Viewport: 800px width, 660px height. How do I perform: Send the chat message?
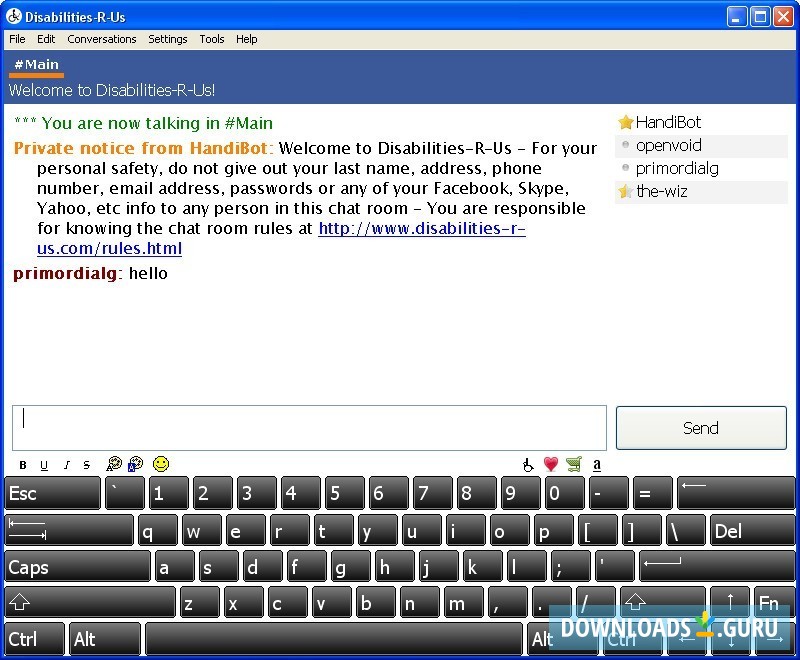point(701,428)
